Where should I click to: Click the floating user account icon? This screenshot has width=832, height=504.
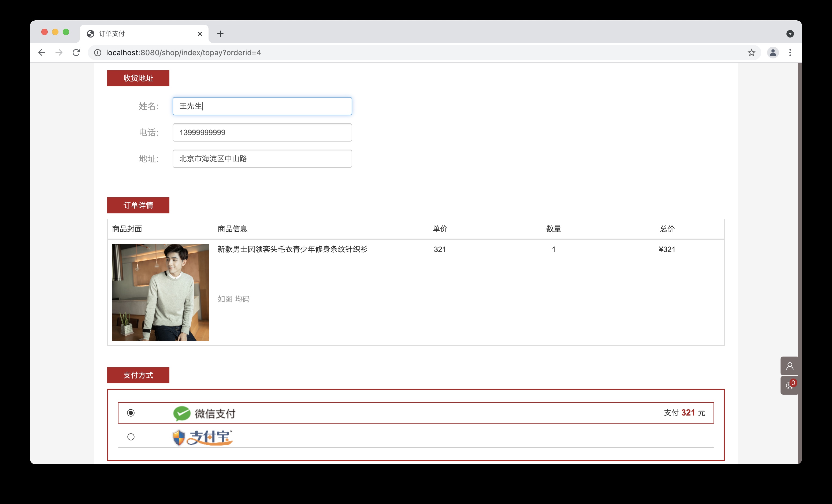pyautogui.click(x=789, y=366)
